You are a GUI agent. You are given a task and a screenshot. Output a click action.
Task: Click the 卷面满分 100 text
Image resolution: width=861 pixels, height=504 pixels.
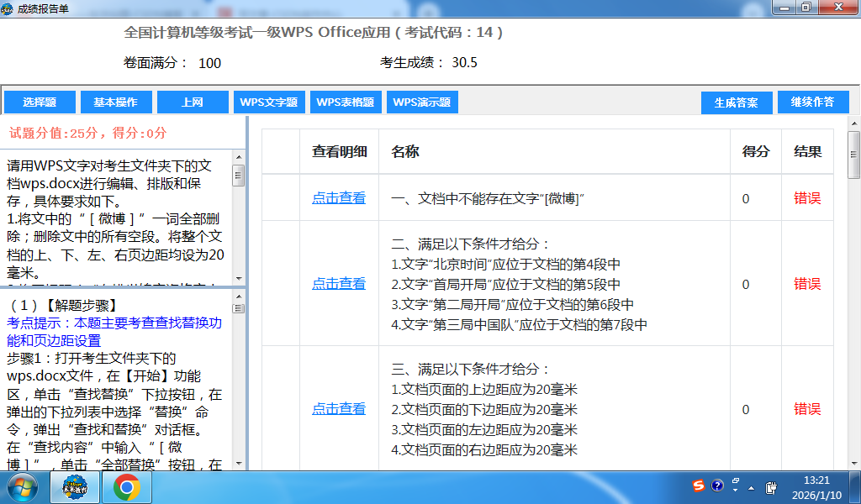pos(172,63)
